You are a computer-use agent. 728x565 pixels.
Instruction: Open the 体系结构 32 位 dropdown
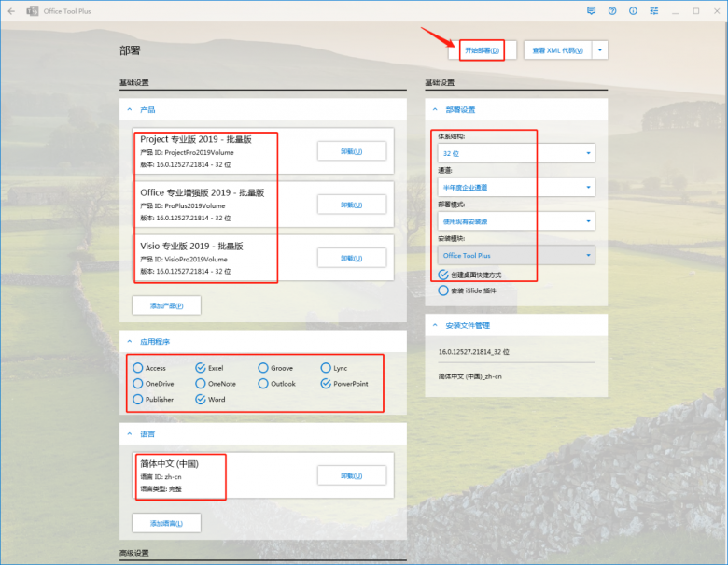[516, 153]
